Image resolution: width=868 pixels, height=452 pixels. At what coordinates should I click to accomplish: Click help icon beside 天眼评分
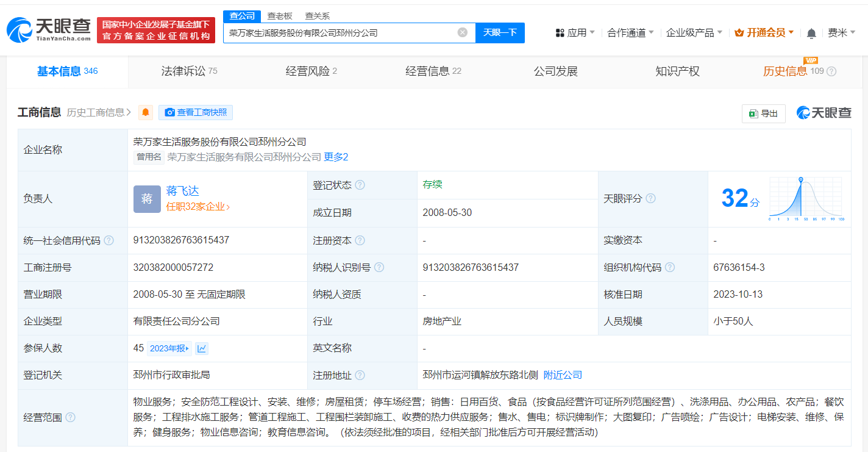[x=650, y=198]
